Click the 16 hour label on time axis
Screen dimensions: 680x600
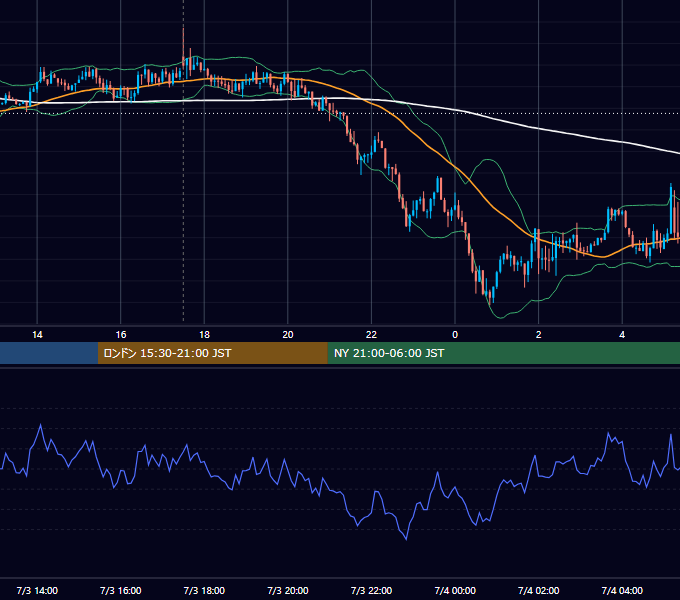[x=121, y=335]
